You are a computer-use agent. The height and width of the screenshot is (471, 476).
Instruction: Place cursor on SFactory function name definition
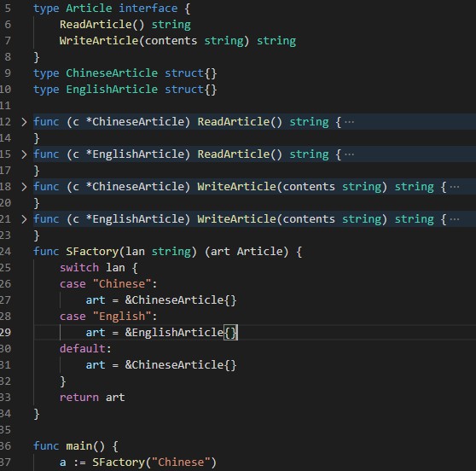coord(92,252)
